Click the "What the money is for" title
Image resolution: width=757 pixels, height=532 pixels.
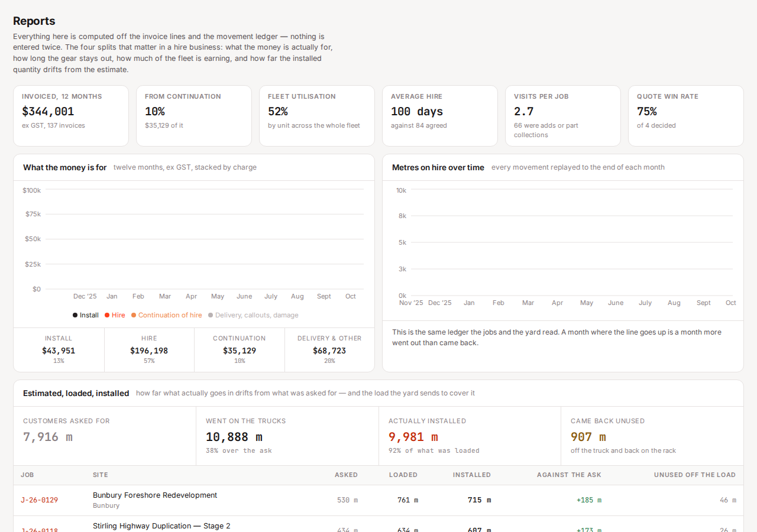[x=65, y=167]
